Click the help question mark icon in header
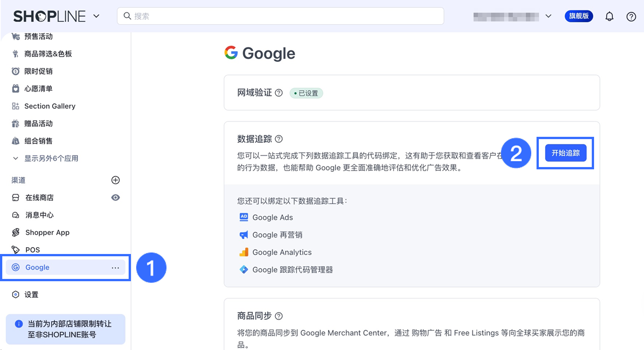 (631, 16)
